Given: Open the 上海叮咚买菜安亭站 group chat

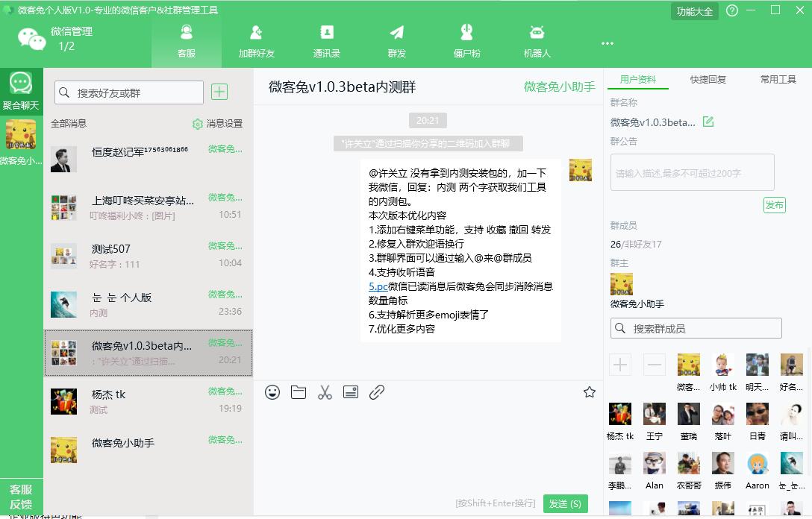Looking at the screenshot, I should (x=148, y=207).
